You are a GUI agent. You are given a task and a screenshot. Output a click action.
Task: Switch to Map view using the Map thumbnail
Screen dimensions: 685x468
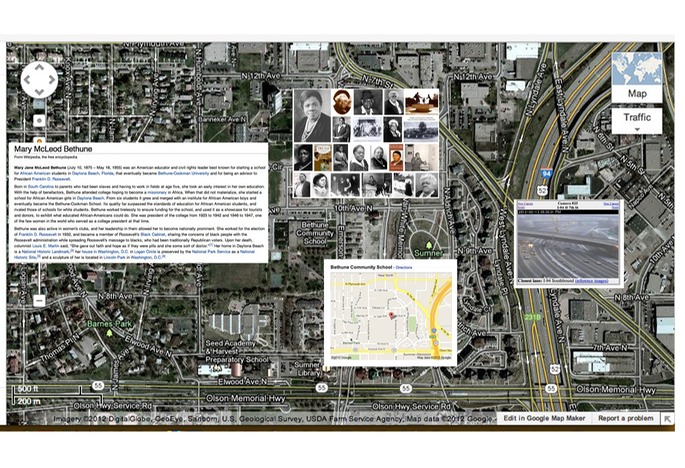coord(637,77)
